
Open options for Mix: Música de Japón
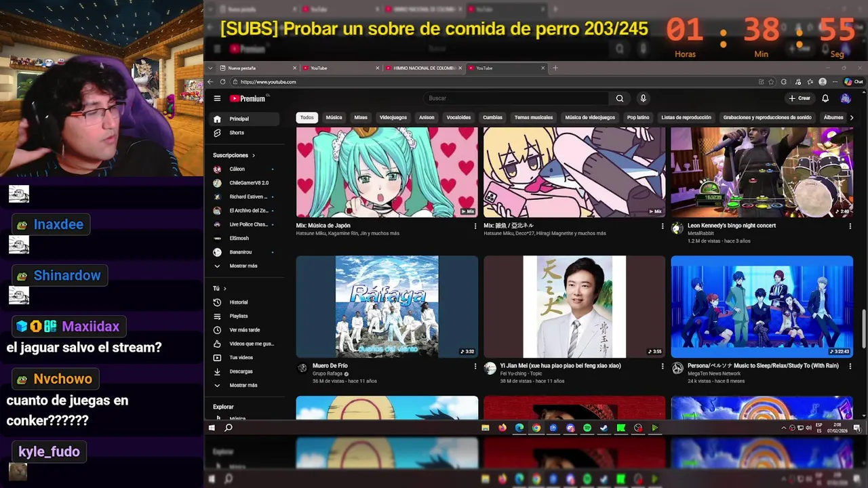point(475,226)
